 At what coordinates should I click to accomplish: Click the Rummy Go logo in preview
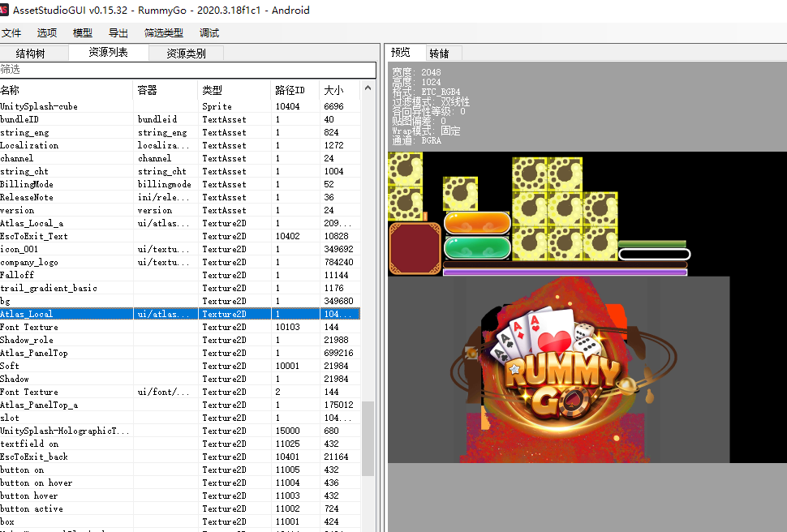pos(561,367)
